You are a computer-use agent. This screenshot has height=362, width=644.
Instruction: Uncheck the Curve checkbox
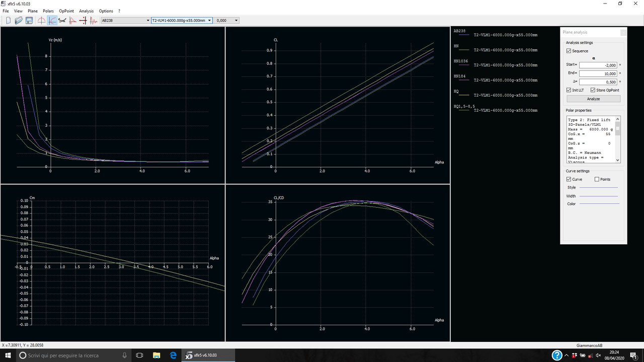(569, 179)
